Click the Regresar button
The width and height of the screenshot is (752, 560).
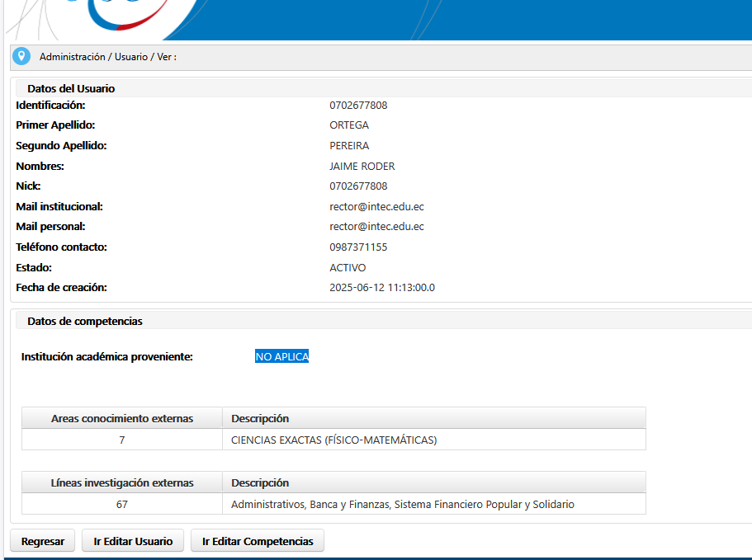(x=43, y=541)
